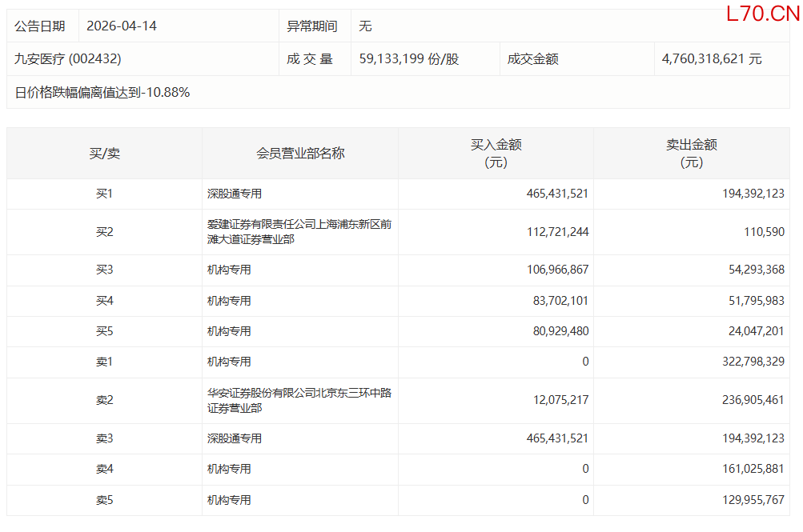
Task: Open the 华安证券 Beijing branch name
Action: coord(299,400)
